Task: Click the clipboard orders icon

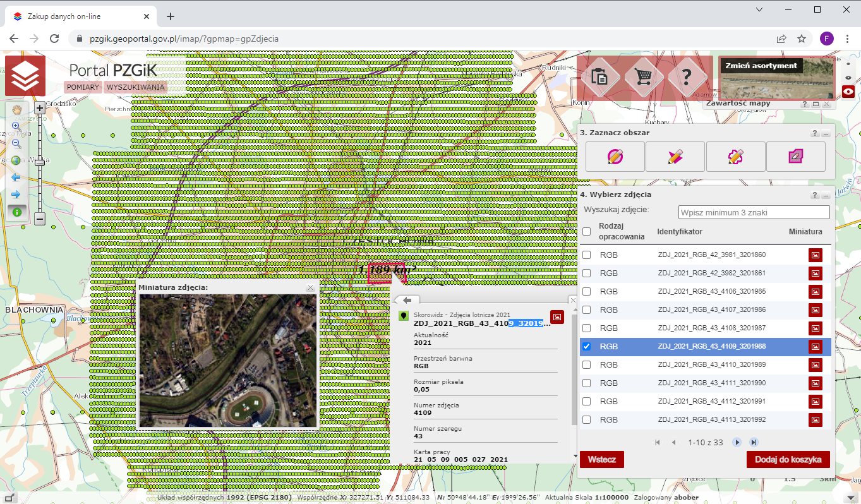Action: (599, 78)
